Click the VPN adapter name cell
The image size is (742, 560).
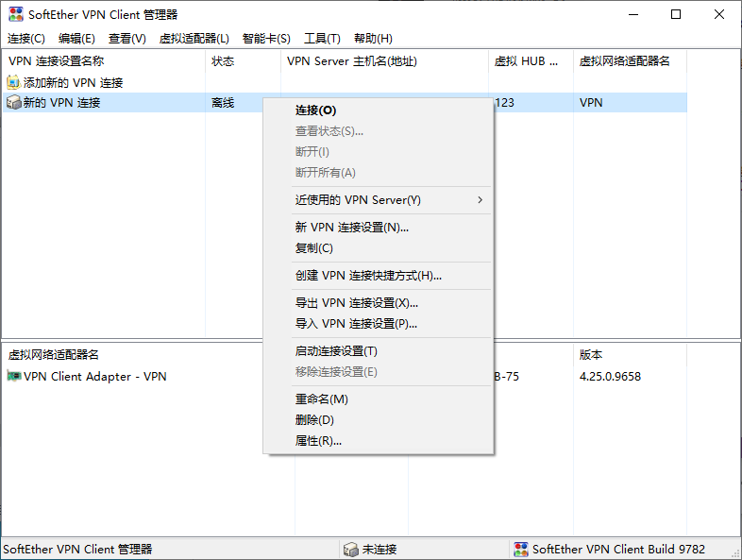[591, 103]
